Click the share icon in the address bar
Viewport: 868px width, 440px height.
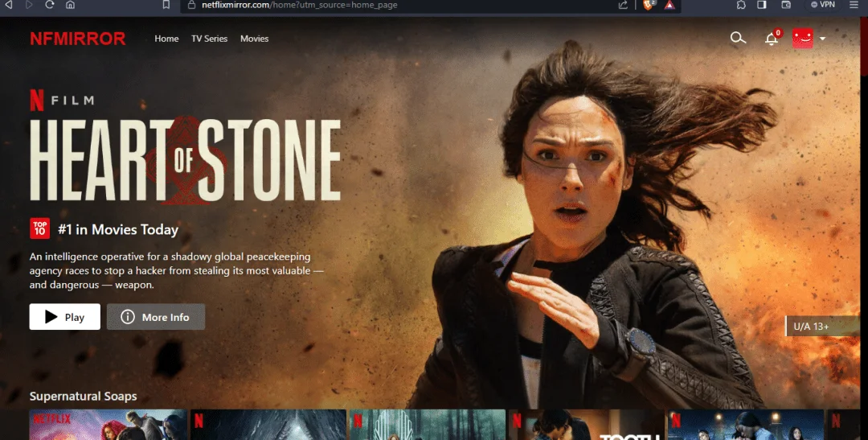tap(623, 5)
